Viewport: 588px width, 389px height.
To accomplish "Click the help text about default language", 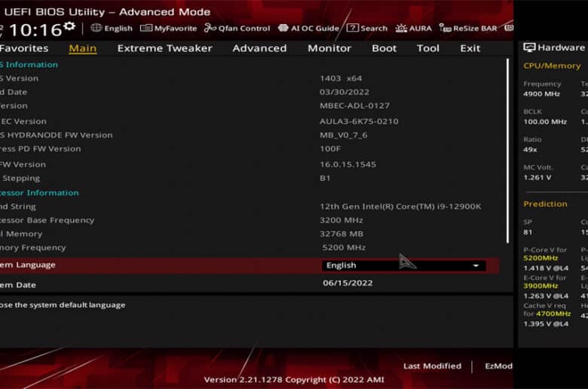I will pos(63,305).
